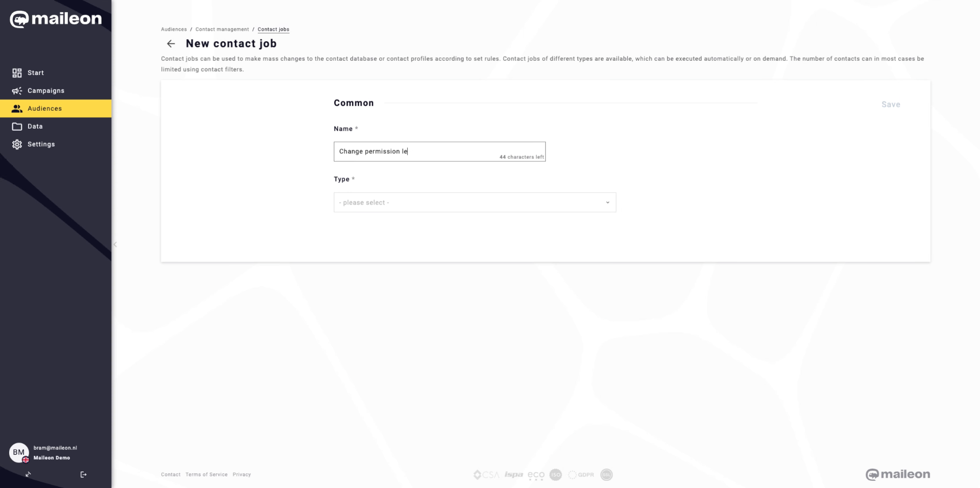Click the Maileon logo in sidebar
The image size is (980, 488).
(56, 19)
